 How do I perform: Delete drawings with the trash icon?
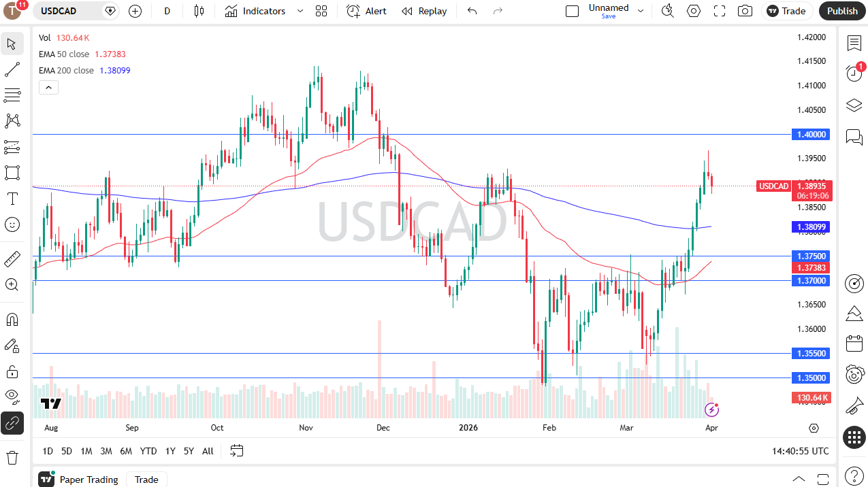click(12, 457)
